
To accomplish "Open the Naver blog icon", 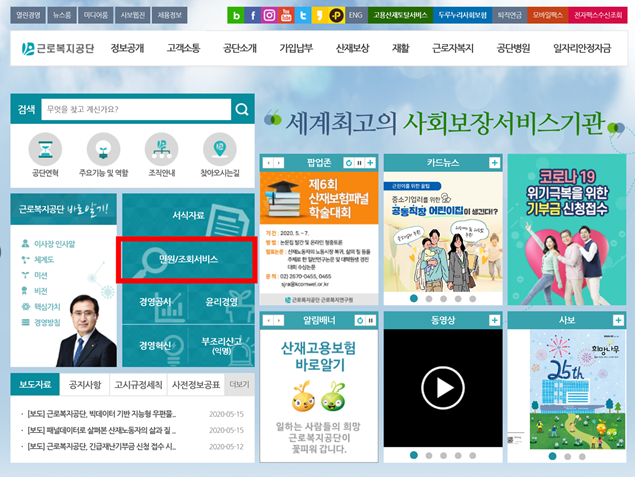I will tap(236, 15).
